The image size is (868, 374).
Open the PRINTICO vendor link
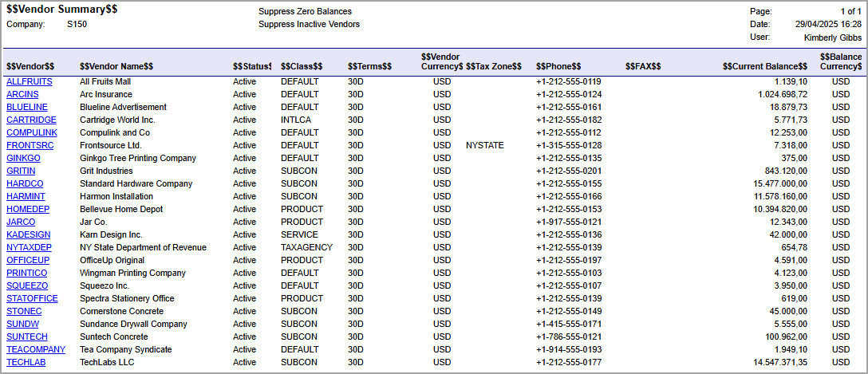pos(26,273)
